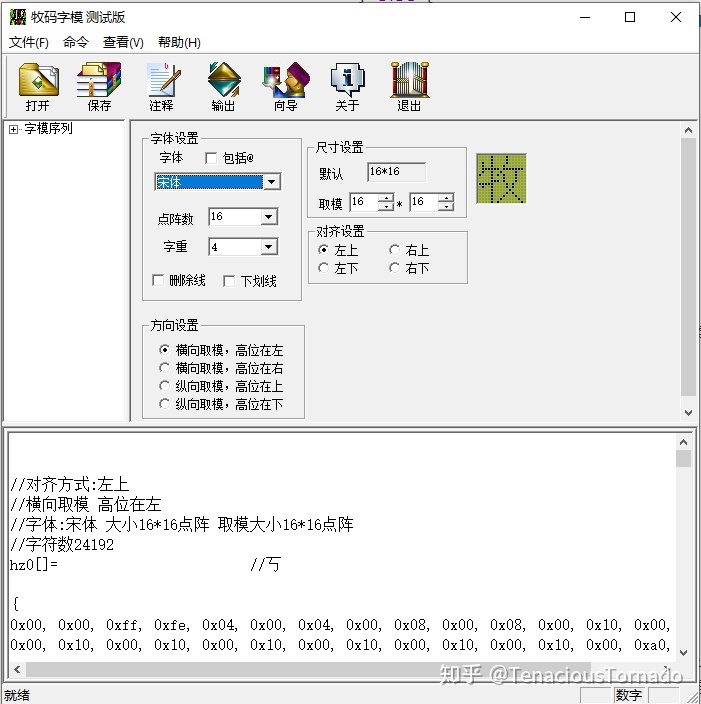Open the 点阵数 dropdown showing 16
701x704 pixels.
coord(269,217)
